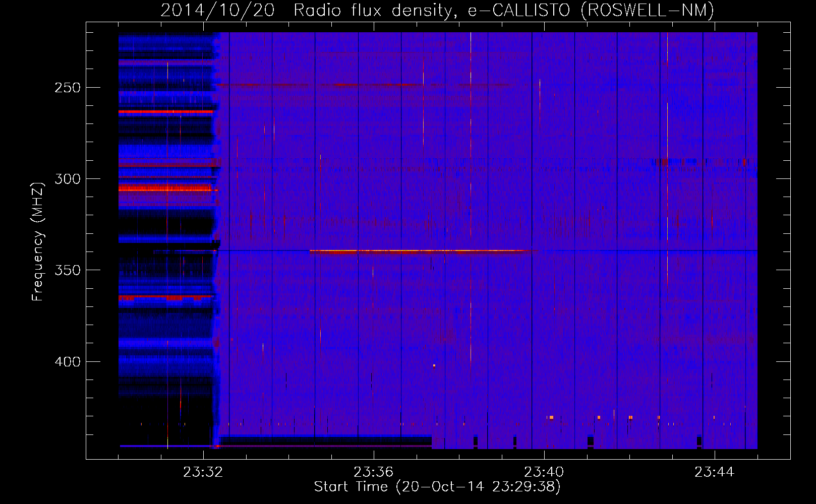The image size is (816, 504).
Task: Click the 23:40 time axis label
Action: (x=544, y=472)
